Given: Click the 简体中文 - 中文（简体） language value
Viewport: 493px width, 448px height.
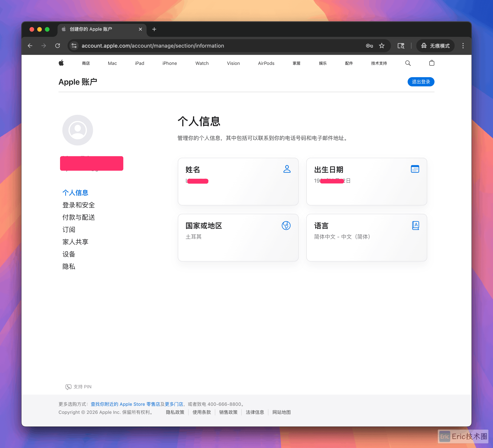Looking at the screenshot, I should click(342, 237).
